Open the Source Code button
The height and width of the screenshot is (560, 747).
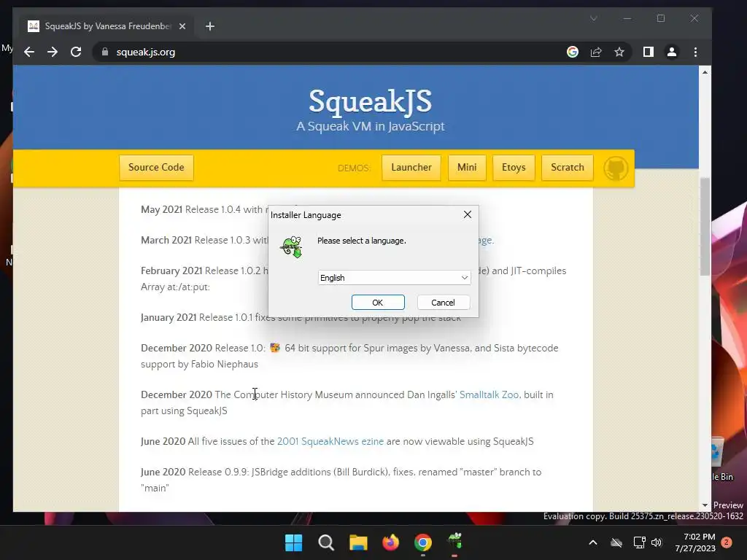click(156, 168)
